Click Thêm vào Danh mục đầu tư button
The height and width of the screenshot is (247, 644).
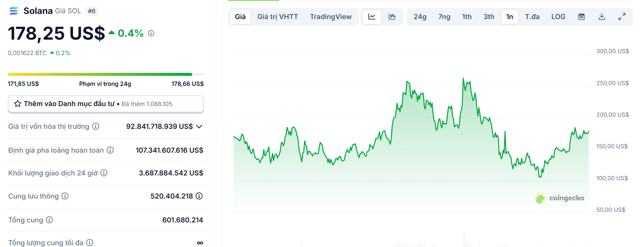pyautogui.click(x=106, y=104)
